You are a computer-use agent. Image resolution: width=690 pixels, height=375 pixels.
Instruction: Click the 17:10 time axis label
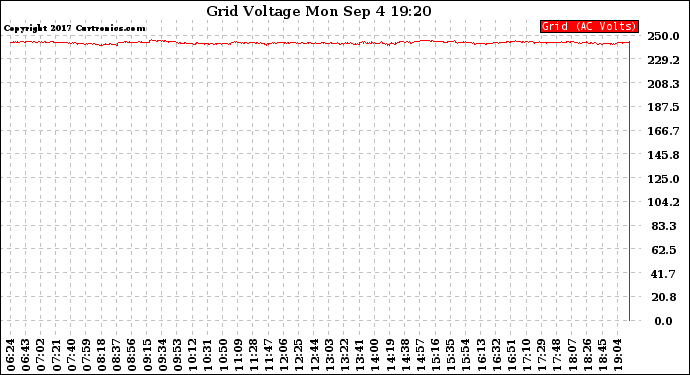pos(526,355)
